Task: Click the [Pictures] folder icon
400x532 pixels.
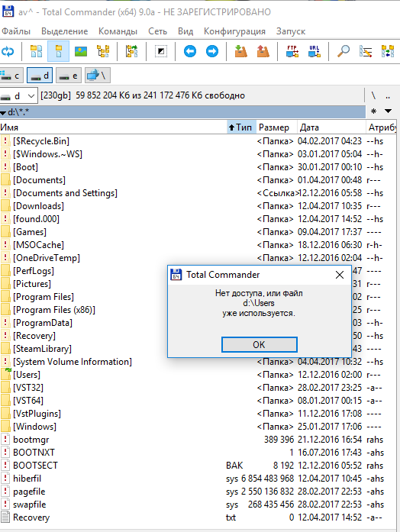Action: (x=5, y=284)
